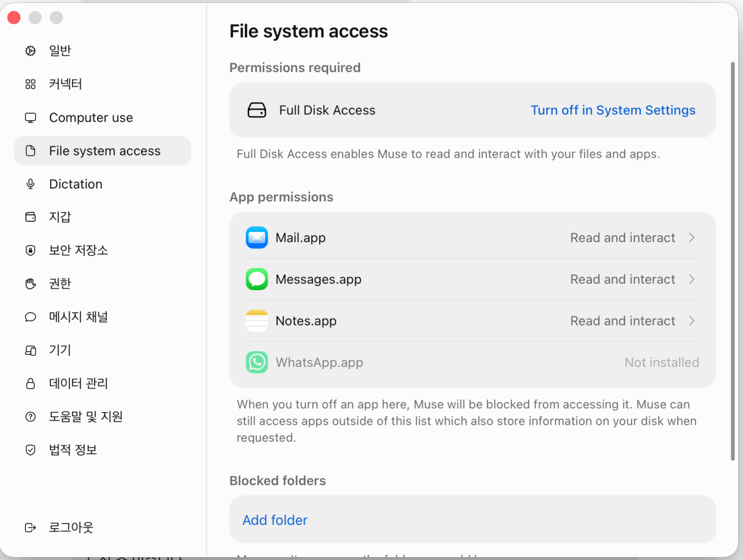Click the vertical scrollbar on the right

point(733,261)
